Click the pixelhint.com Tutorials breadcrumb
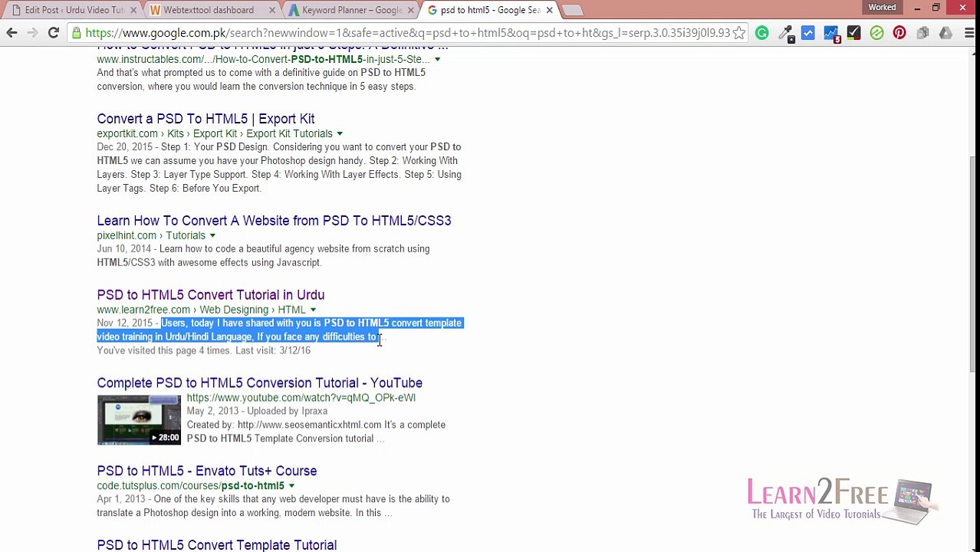The image size is (980, 552). [x=151, y=236]
